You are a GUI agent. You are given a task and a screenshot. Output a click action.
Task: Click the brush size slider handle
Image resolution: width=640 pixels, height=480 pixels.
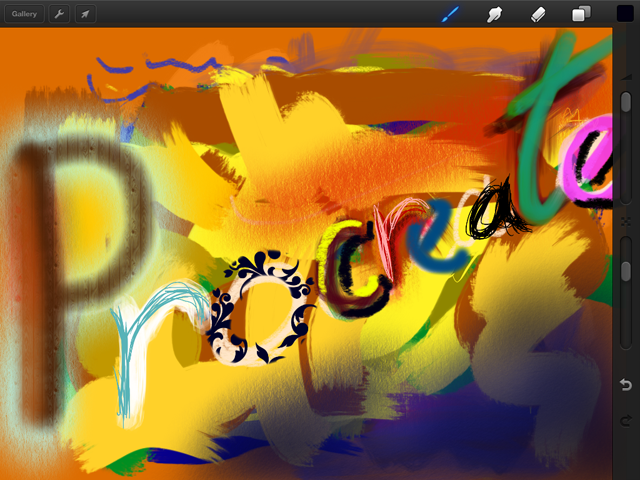[626, 102]
